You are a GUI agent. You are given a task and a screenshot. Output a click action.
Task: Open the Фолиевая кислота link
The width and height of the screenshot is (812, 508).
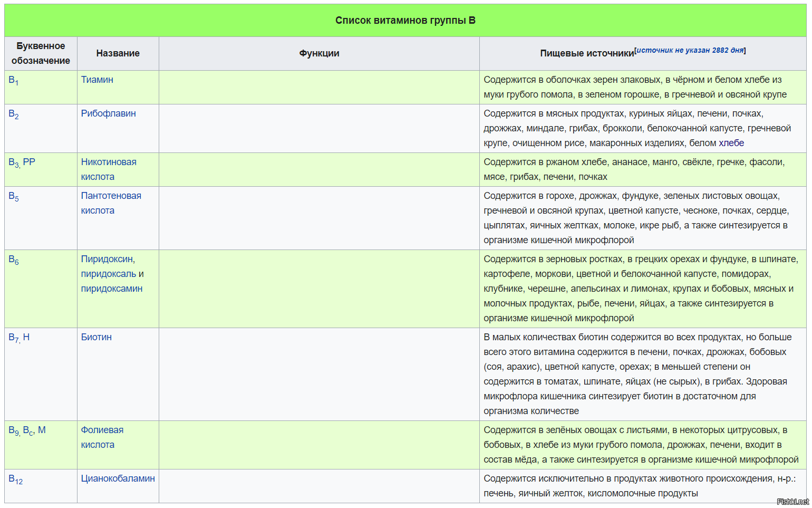pyautogui.click(x=102, y=437)
